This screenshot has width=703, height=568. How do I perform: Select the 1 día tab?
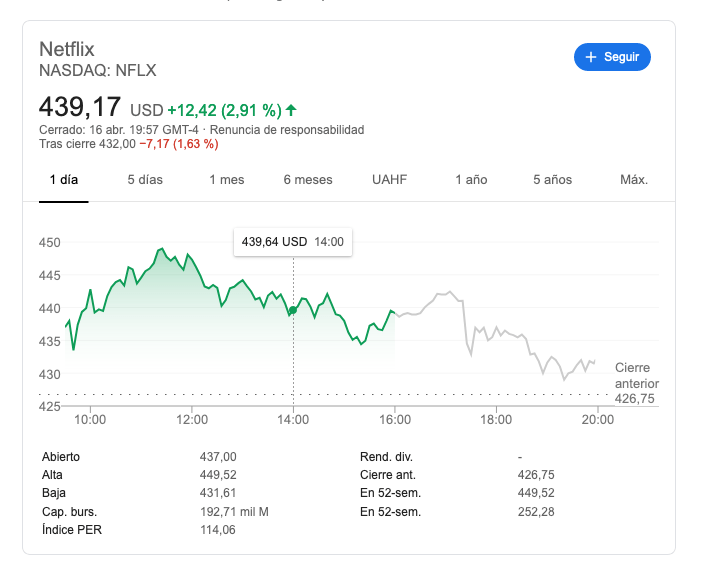click(64, 180)
